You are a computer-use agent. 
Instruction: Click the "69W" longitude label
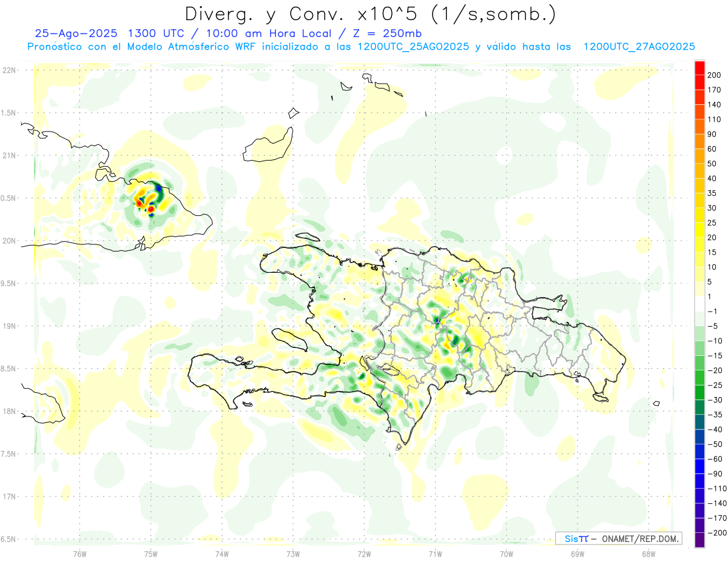pos(578,554)
